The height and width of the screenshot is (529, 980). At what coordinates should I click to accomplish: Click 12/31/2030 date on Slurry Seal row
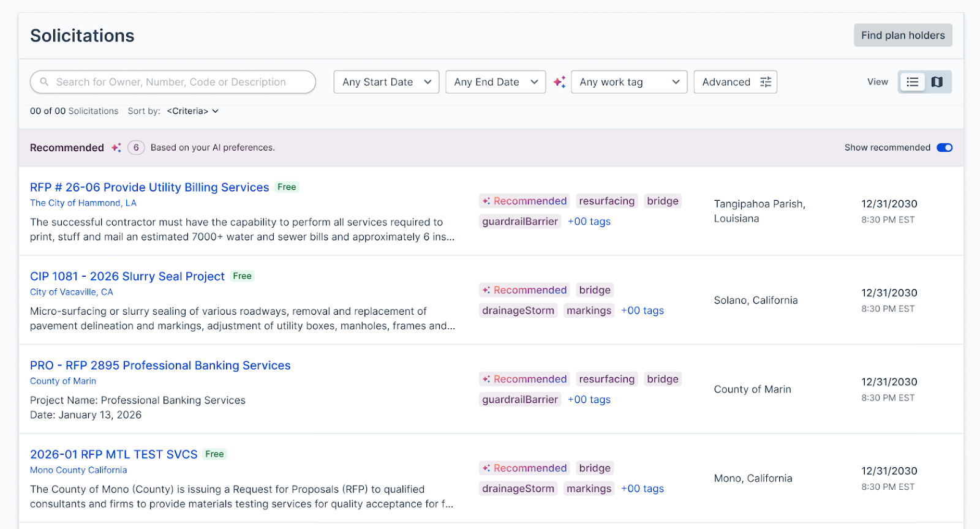(x=889, y=293)
